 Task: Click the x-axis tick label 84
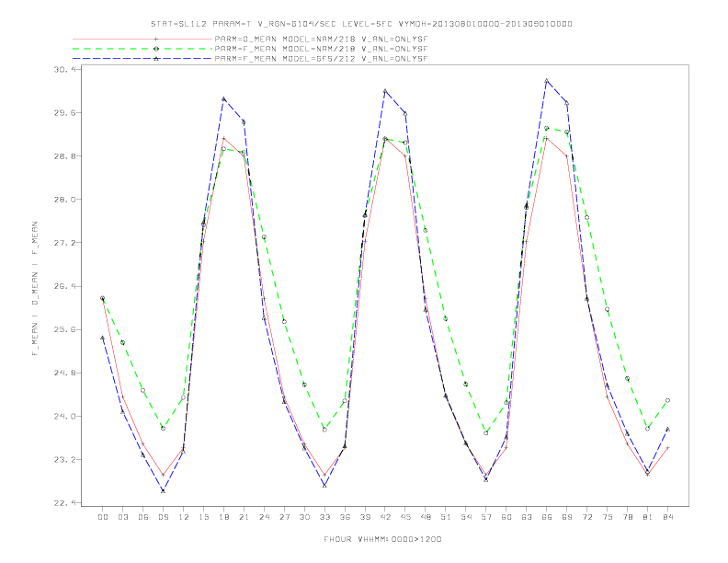click(667, 517)
